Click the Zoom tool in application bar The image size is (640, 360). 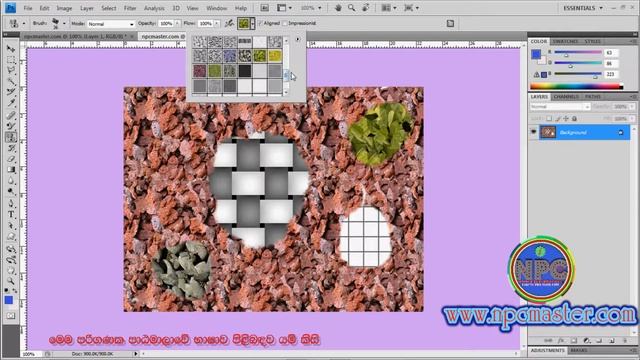pos(351,8)
